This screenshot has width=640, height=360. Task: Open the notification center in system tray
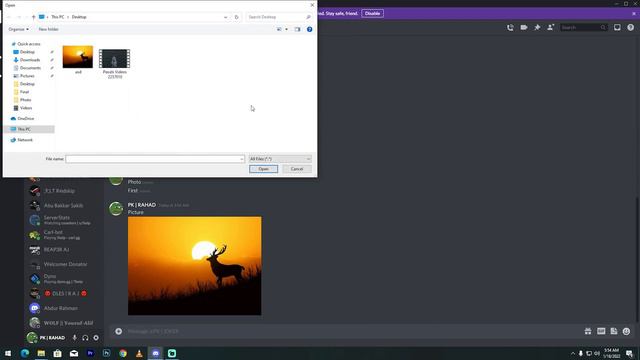point(629,353)
